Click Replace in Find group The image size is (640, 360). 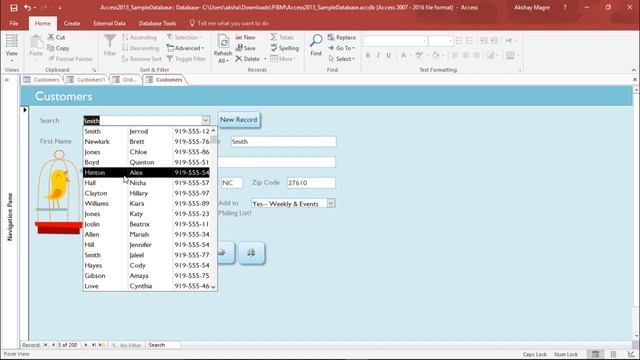point(342,37)
